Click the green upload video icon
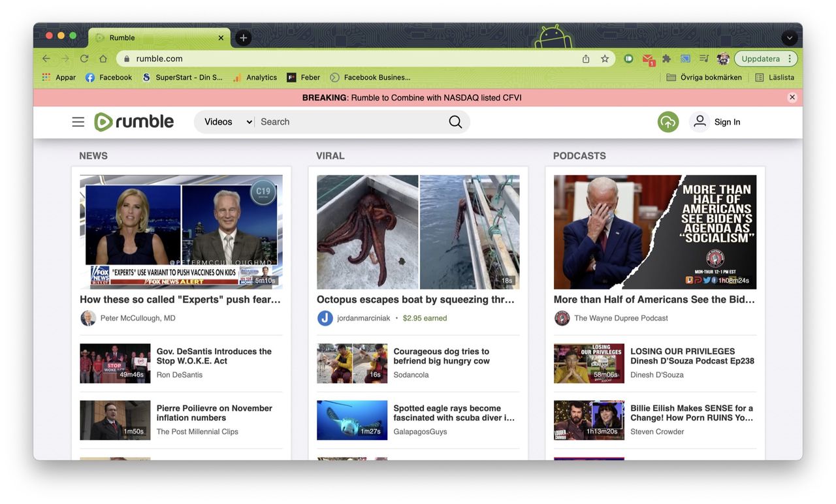This screenshot has width=836, height=504. 667,122
